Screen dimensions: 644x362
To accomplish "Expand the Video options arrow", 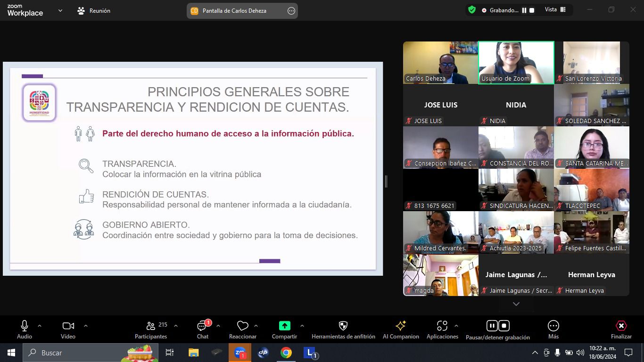I will (85, 326).
